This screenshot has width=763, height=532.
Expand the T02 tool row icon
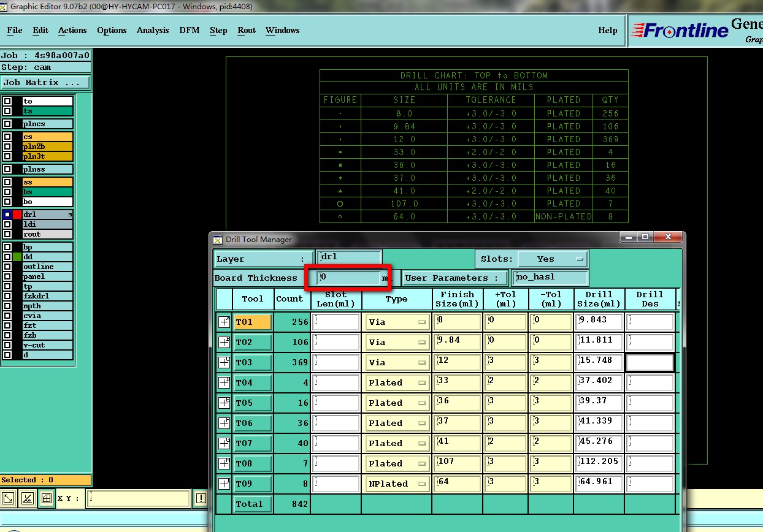(224, 342)
